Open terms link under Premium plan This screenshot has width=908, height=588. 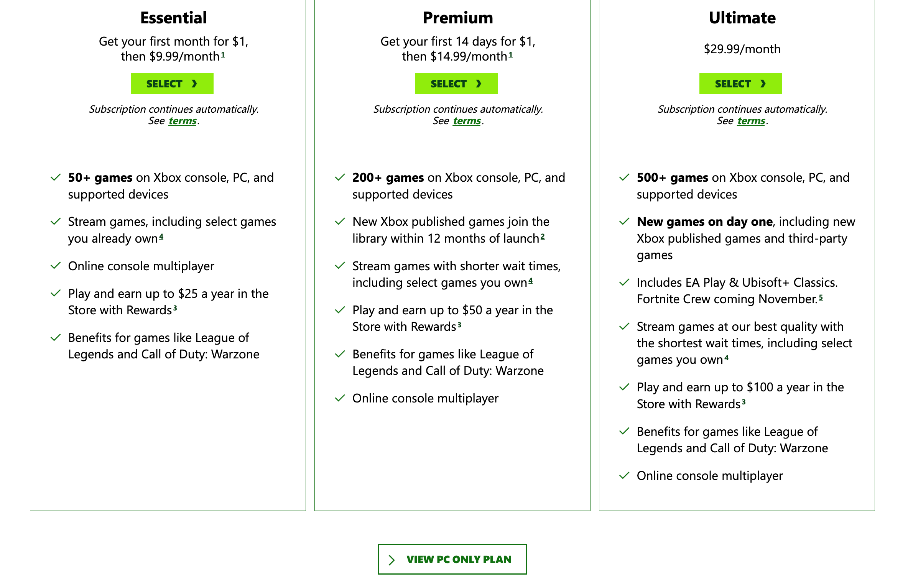(x=467, y=121)
